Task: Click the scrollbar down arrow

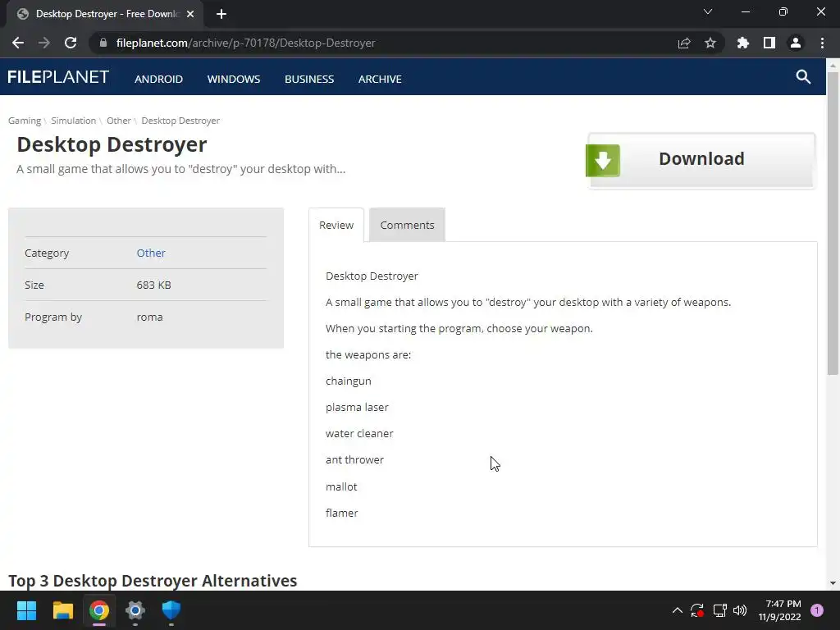Action: (833, 583)
